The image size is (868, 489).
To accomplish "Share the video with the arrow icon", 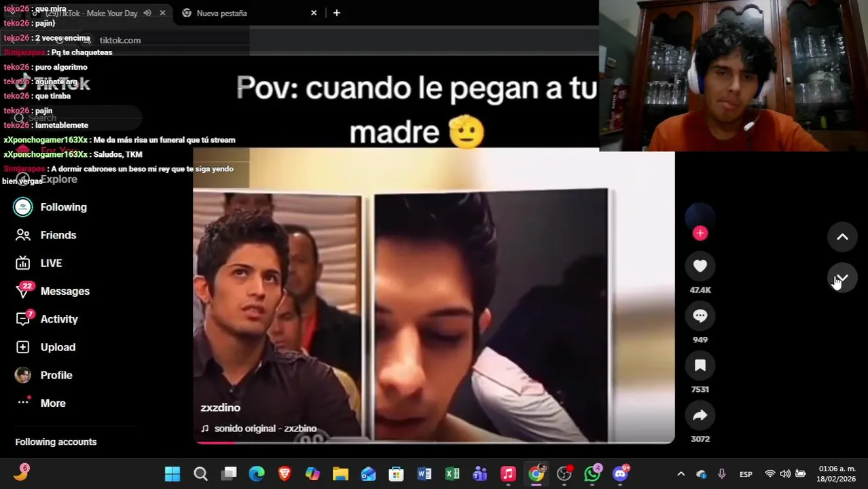I will 700,415.
